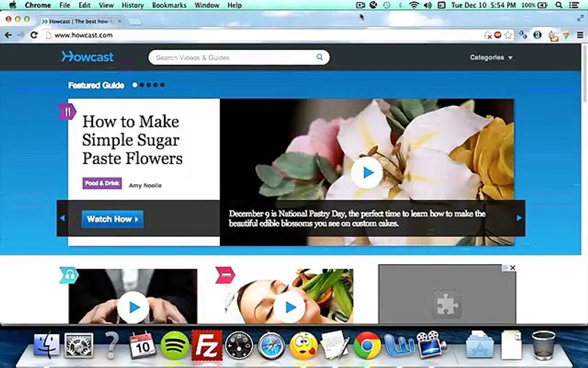Open Google Chrome from the Dock
This screenshot has height=368, width=588.
[x=367, y=345]
